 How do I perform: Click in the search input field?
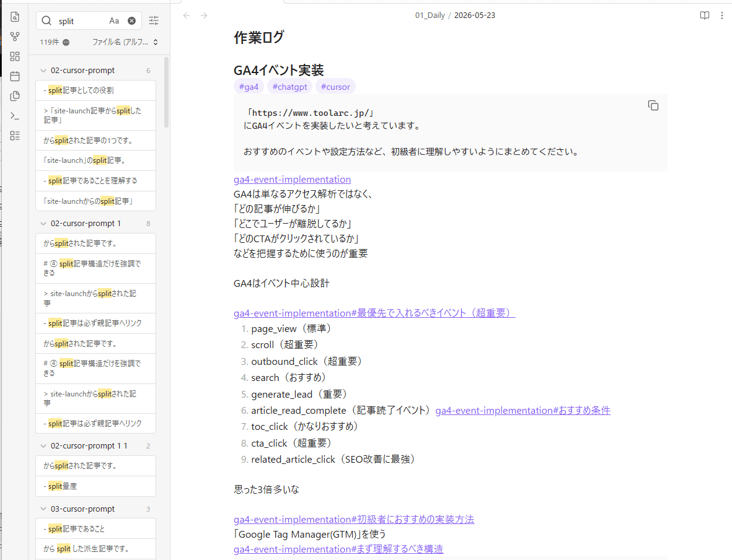tap(82, 21)
